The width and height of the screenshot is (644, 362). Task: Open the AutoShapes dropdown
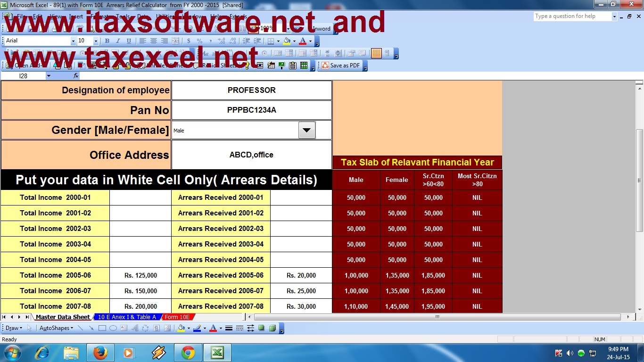(x=56, y=328)
